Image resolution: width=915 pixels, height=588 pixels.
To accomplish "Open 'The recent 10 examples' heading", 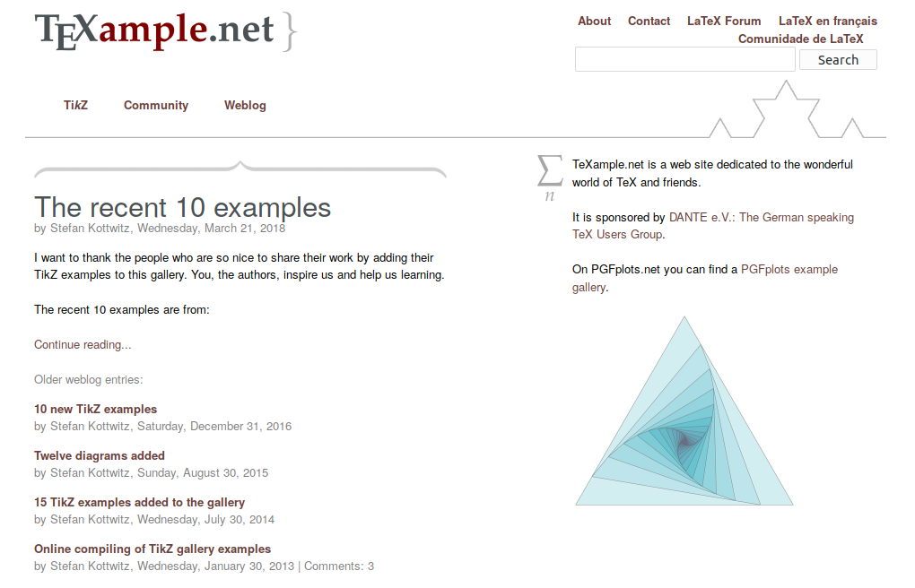I will coord(182,207).
